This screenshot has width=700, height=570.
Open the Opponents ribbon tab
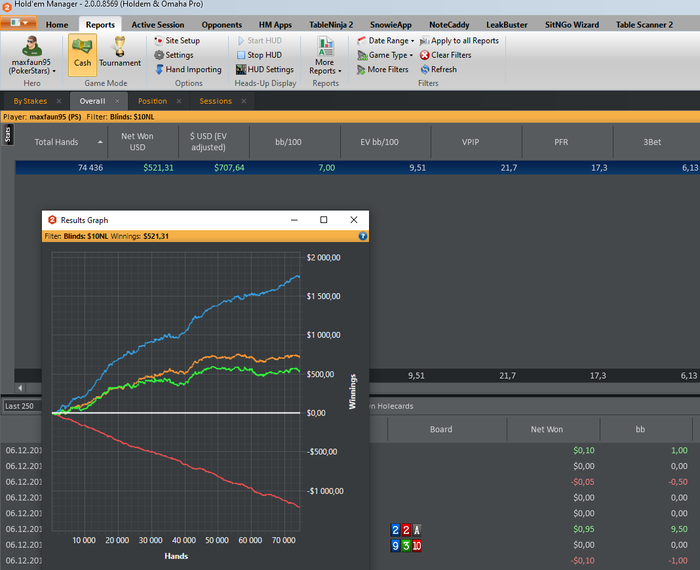tap(221, 25)
